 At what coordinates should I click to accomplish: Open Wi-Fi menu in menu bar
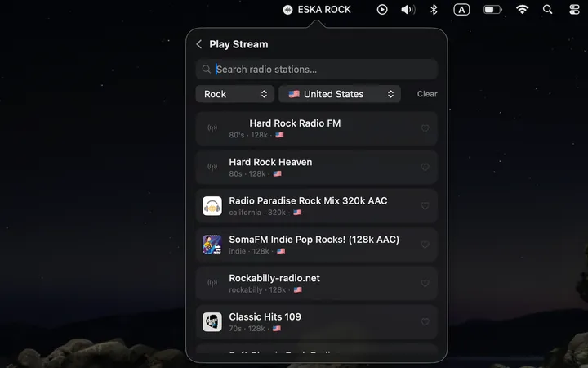tap(522, 9)
